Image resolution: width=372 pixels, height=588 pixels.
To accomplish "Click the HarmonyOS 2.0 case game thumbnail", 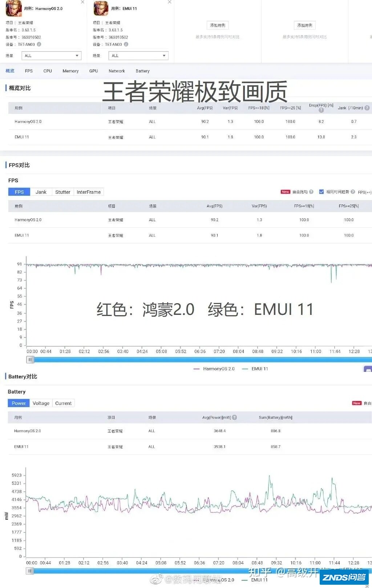I will (14, 8).
